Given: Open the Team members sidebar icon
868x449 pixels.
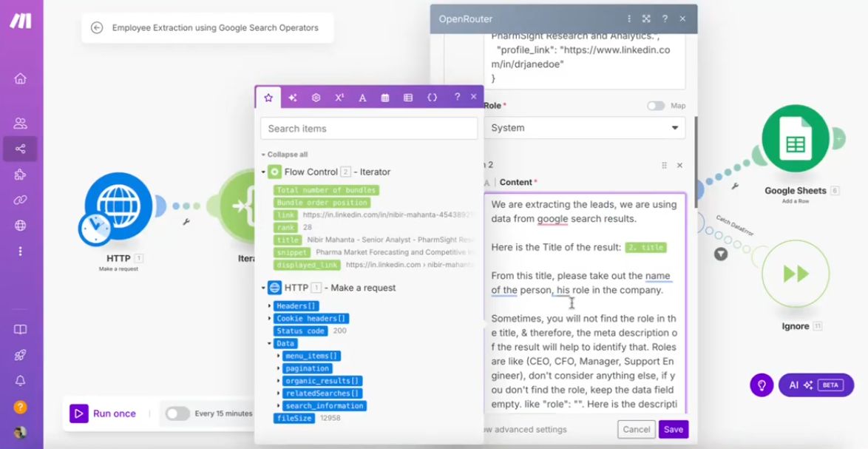Looking at the screenshot, I should (21, 123).
